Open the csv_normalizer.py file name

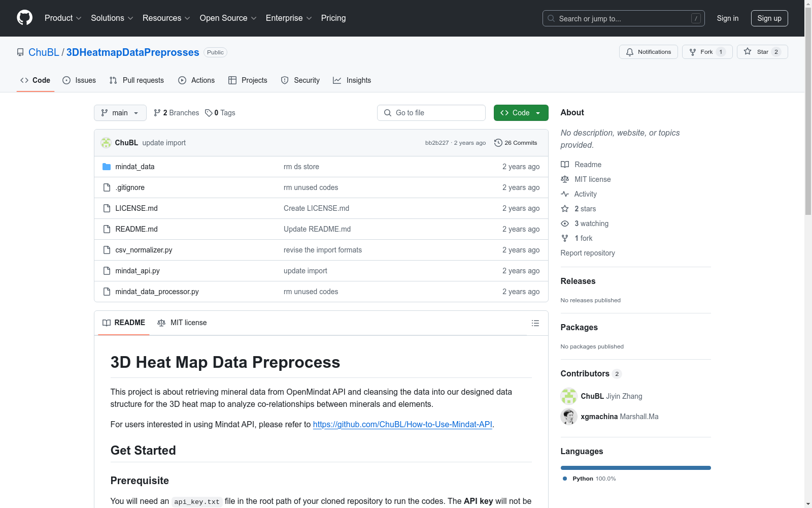point(144,250)
